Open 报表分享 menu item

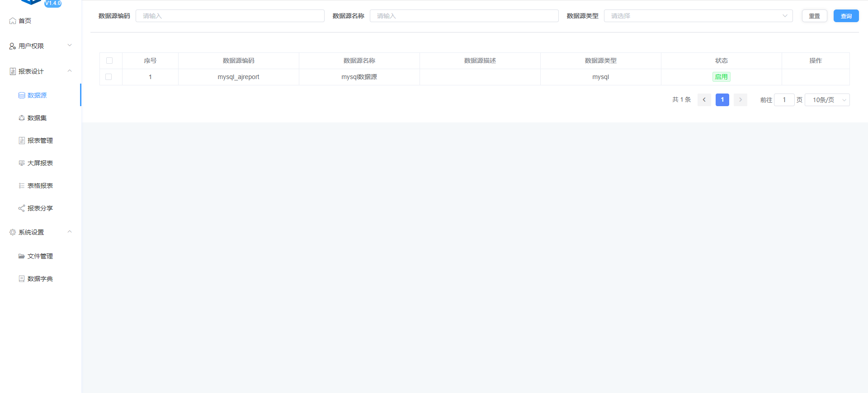(x=41, y=208)
